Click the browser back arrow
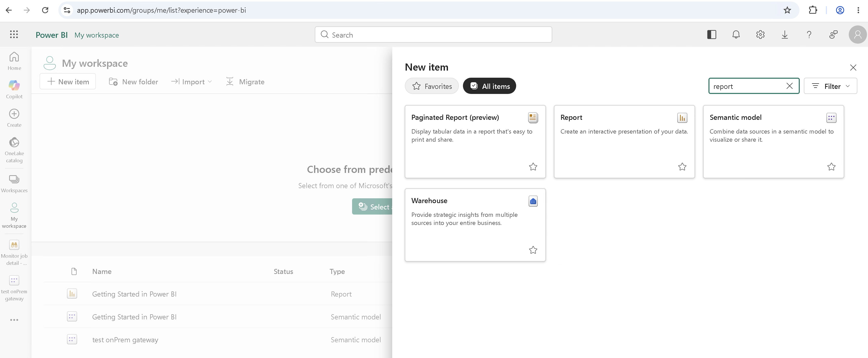The height and width of the screenshot is (358, 868). point(9,10)
